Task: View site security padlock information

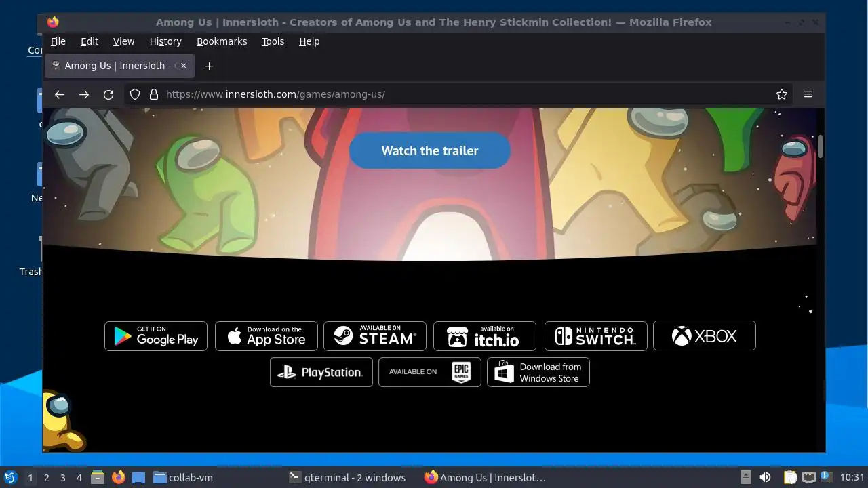Action: [154, 94]
